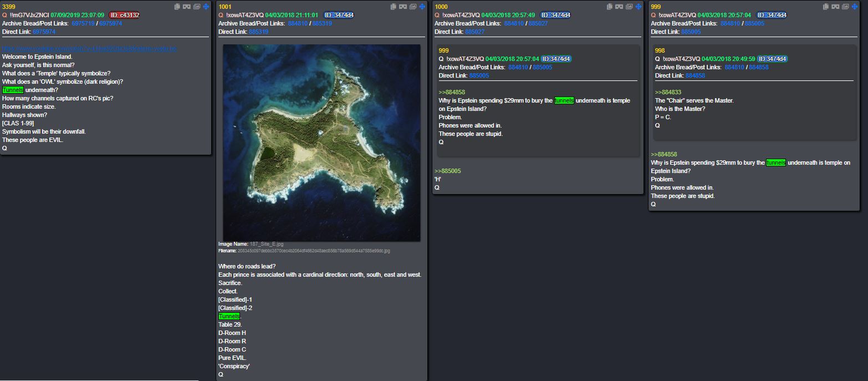Viewport: 868px width, 381px height.
Task: Click the '[CLAS 1-99]' line in post 3399
Action: click(18, 123)
